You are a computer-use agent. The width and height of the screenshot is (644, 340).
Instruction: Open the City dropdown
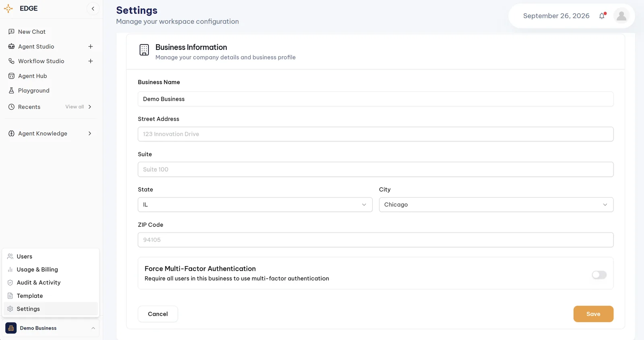click(496, 205)
